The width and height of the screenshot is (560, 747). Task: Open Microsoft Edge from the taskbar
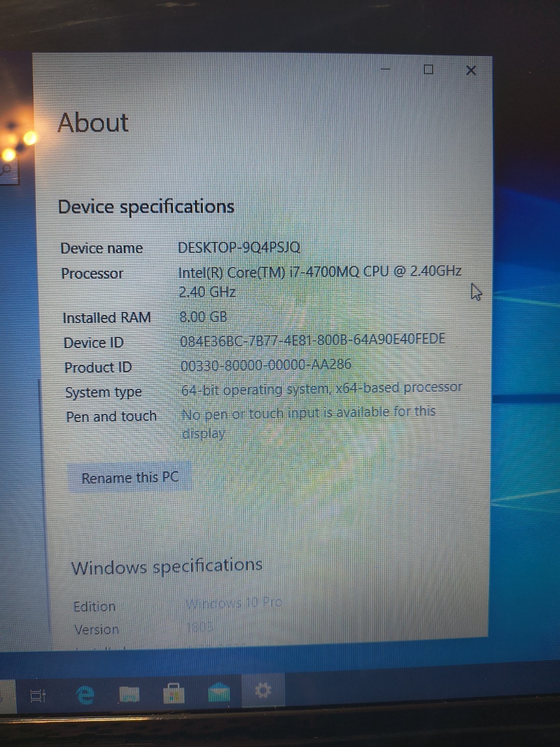click(85, 694)
